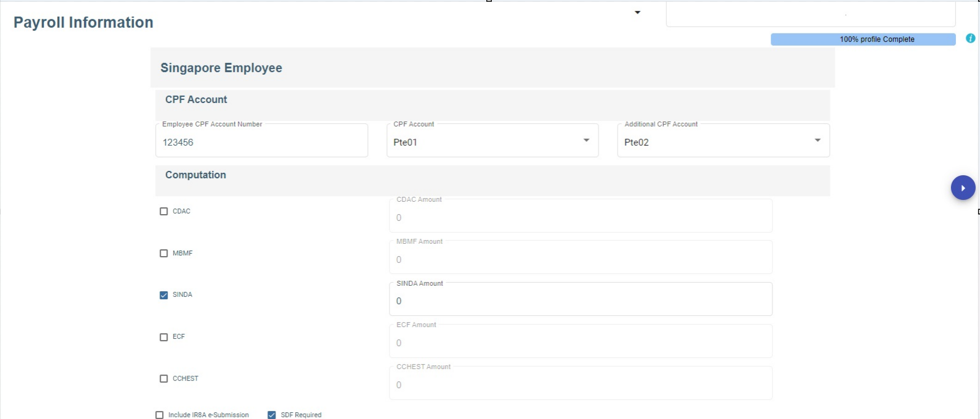The image size is (980, 419).
Task: Open the top caret dropdown arrow
Action: click(637, 12)
